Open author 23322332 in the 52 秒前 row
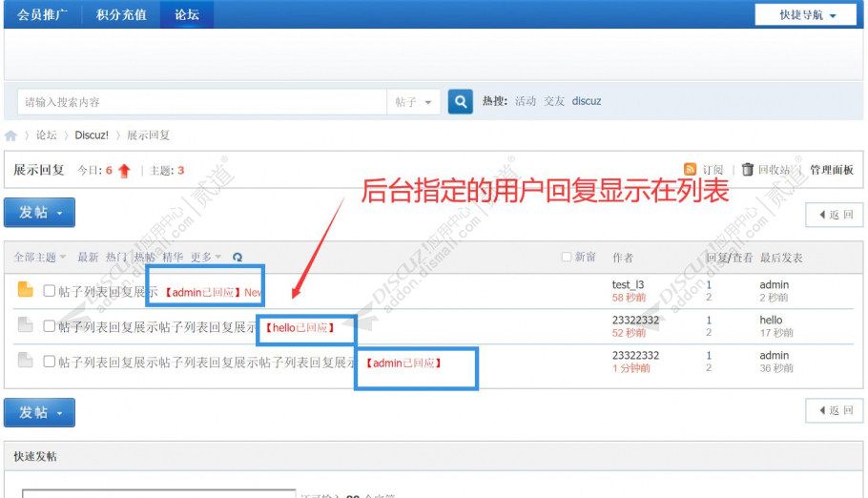868x498 pixels. coord(635,321)
